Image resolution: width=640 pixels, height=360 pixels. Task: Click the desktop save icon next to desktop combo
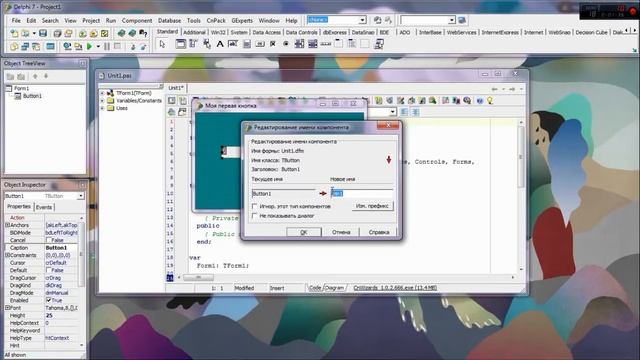(378, 20)
